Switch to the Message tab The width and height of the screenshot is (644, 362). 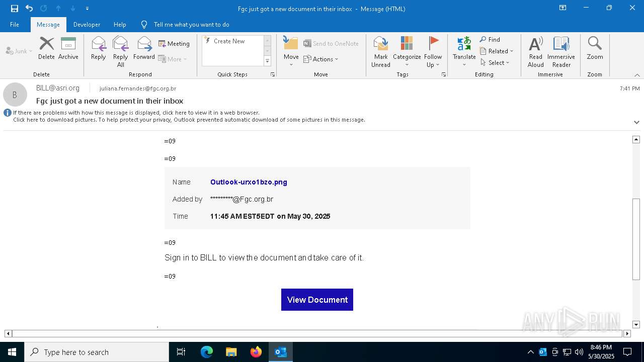(48, 25)
